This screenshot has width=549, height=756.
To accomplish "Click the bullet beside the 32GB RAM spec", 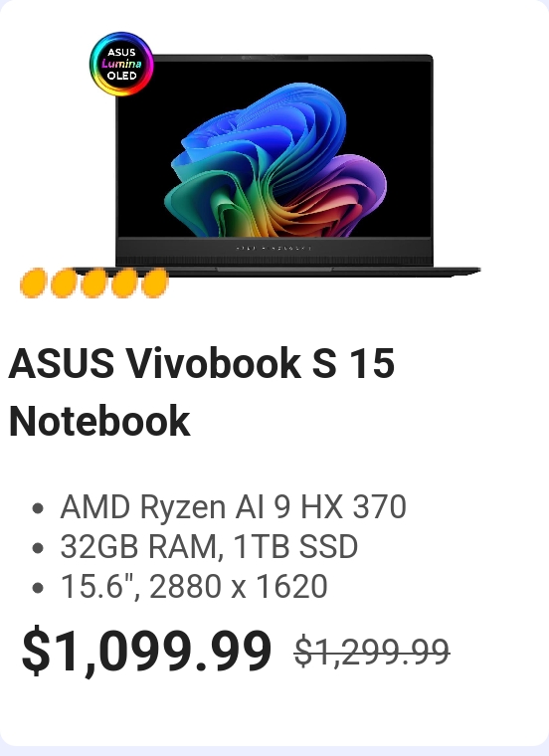I will pos(38,548).
